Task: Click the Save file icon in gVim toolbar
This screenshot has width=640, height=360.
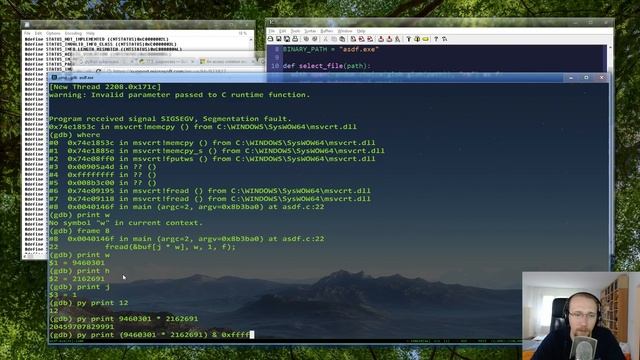Action: click(x=278, y=39)
